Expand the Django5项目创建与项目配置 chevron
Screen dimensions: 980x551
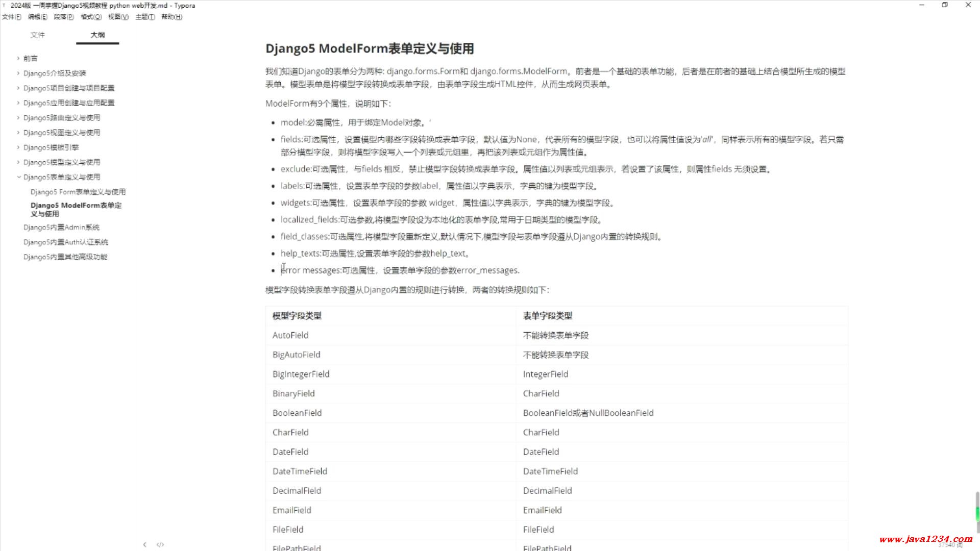click(18, 88)
